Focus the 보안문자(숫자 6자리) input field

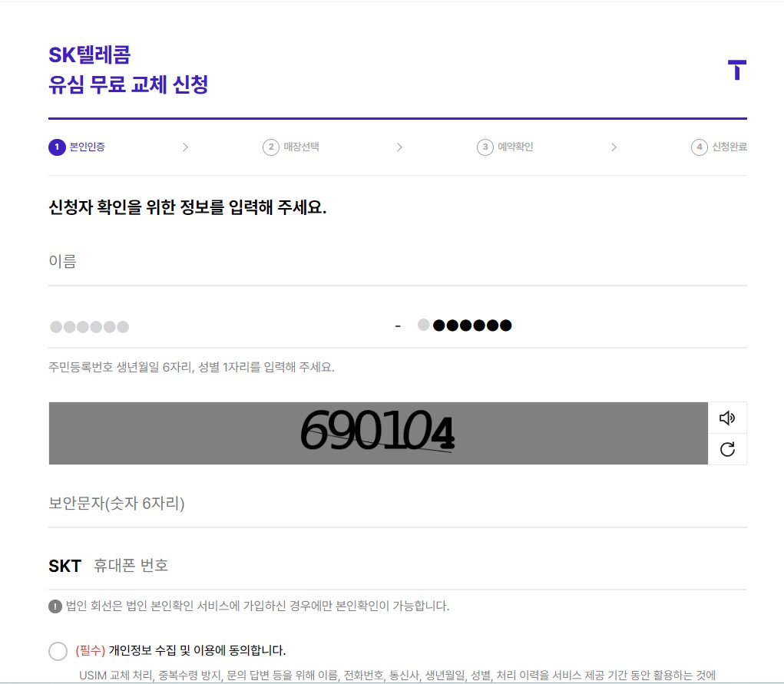click(398, 503)
